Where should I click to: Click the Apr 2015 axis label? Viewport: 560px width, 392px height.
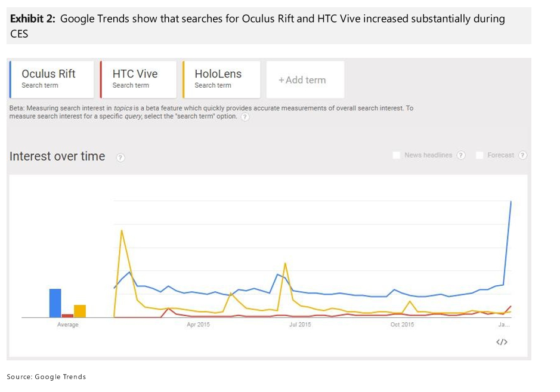198,325
